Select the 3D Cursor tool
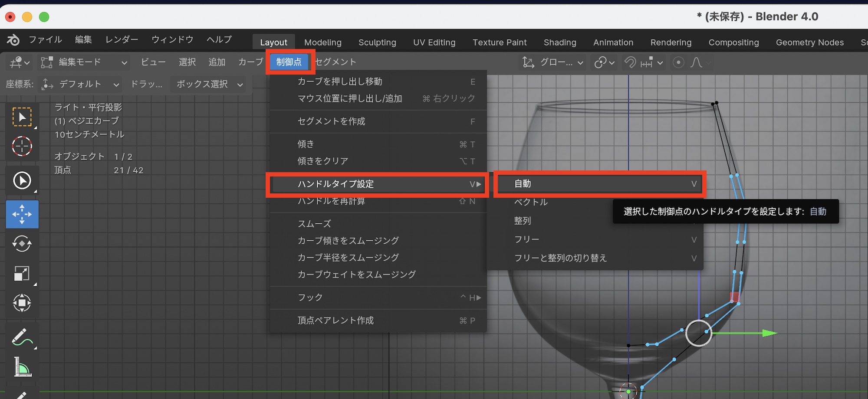Image resolution: width=868 pixels, height=399 pixels. click(22, 146)
